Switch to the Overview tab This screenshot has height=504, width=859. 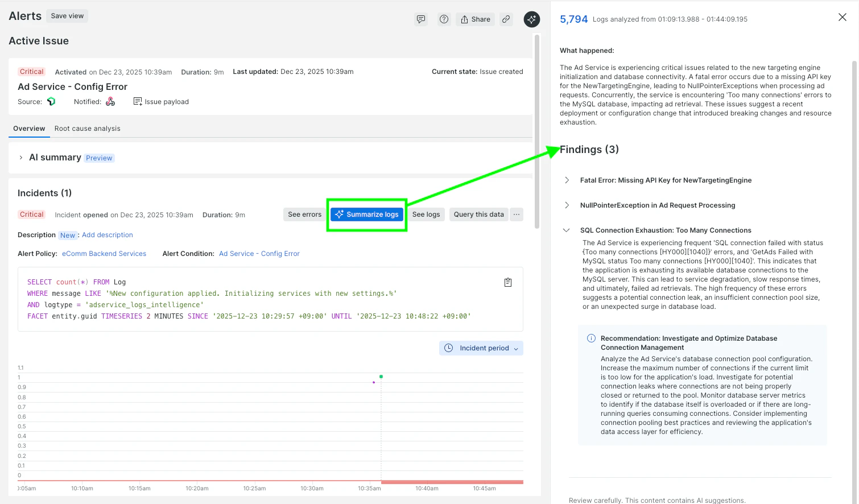tap(29, 129)
